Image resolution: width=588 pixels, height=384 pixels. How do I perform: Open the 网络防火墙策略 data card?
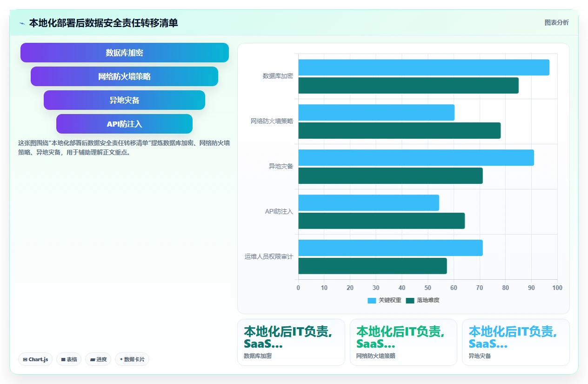pyautogui.click(x=403, y=342)
